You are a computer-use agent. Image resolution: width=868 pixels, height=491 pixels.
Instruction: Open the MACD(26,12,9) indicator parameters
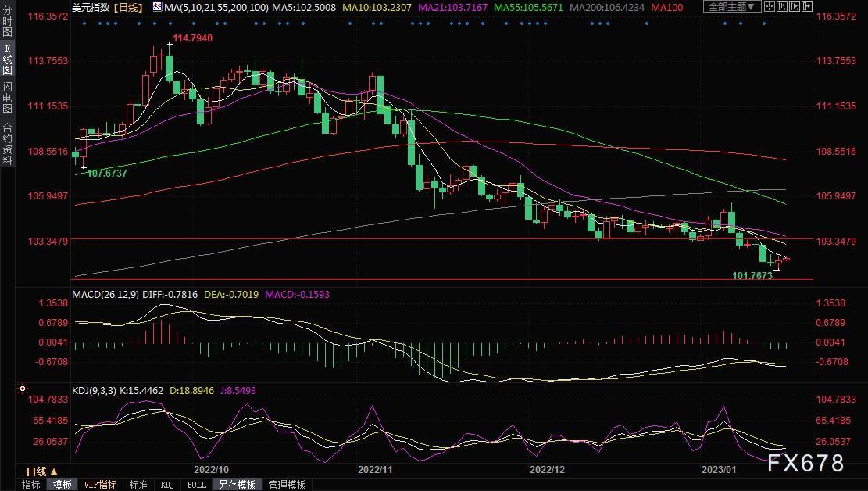(107, 294)
